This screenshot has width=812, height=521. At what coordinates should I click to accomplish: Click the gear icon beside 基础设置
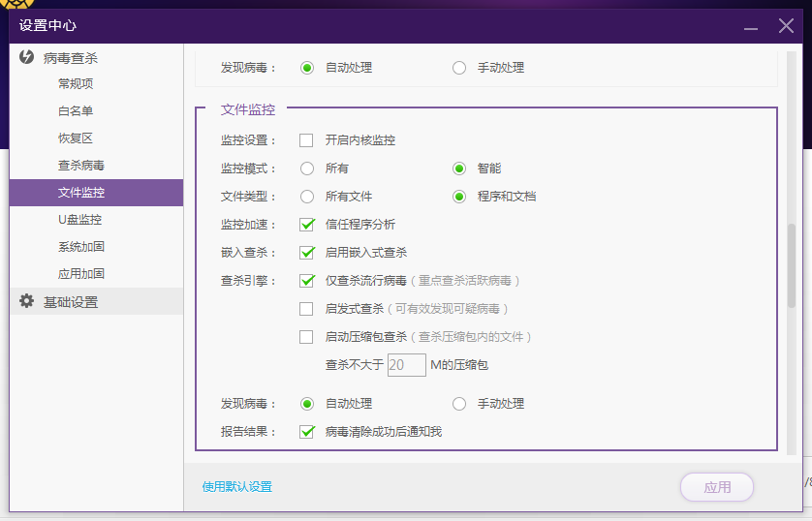click(x=27, y=301)
